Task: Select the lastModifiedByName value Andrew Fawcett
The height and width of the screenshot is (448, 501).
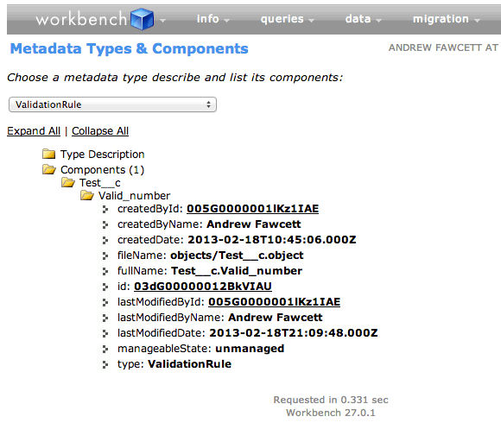Action: (x=275, y=318)
